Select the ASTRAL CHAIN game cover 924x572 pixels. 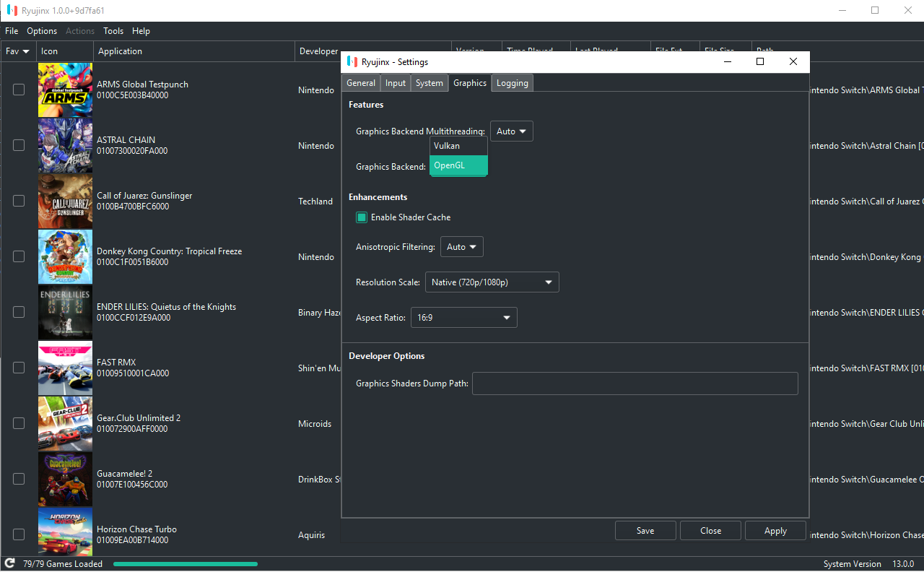[x=65, y=145]
